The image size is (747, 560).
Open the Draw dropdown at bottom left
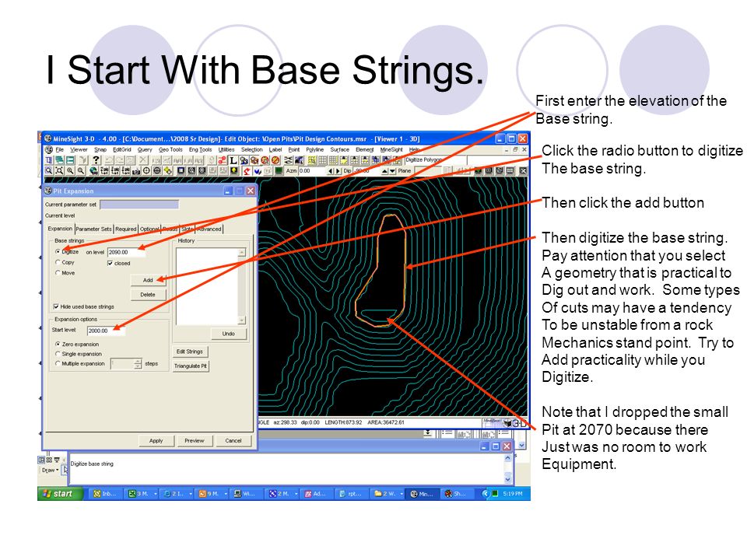[x=50, y=470]
